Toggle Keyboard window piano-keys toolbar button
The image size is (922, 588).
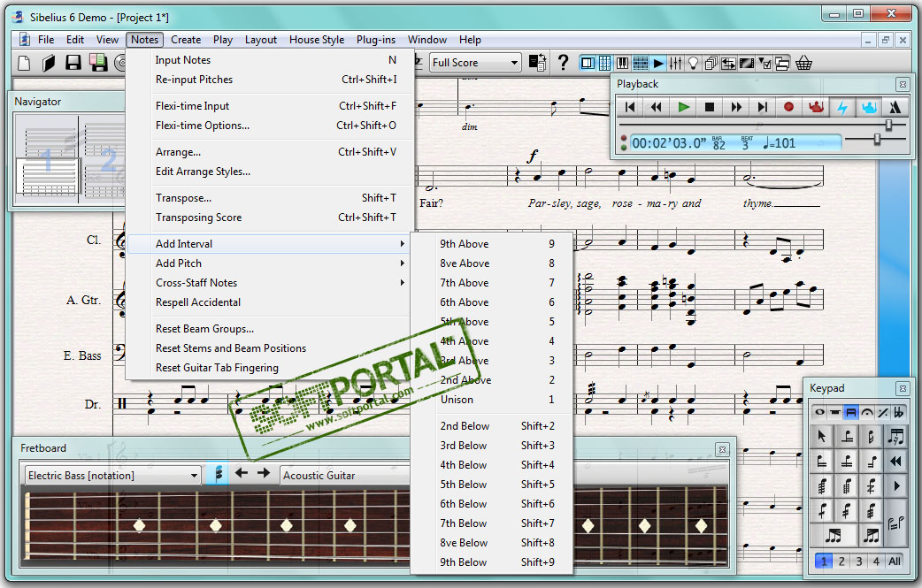click(622, 63)
